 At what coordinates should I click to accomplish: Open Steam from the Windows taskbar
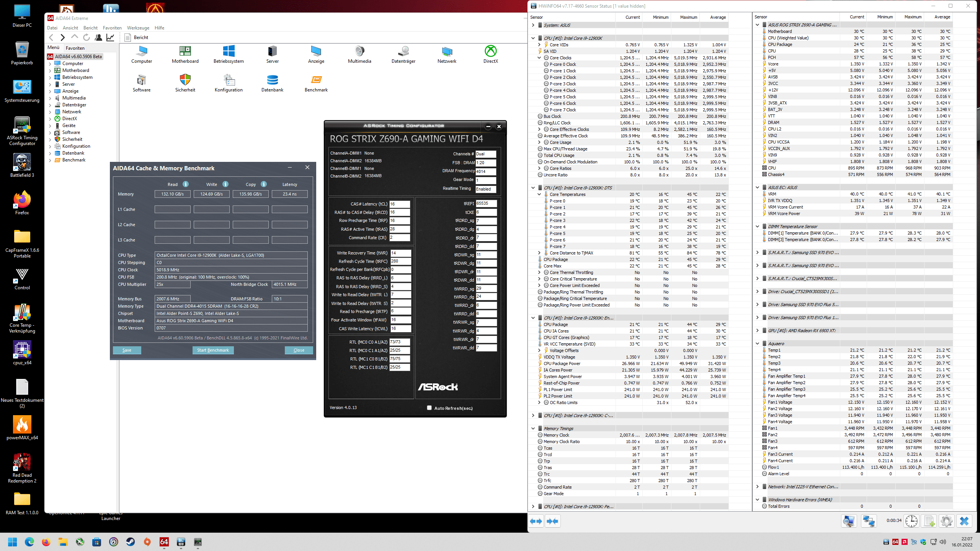(x=131, y=542)
